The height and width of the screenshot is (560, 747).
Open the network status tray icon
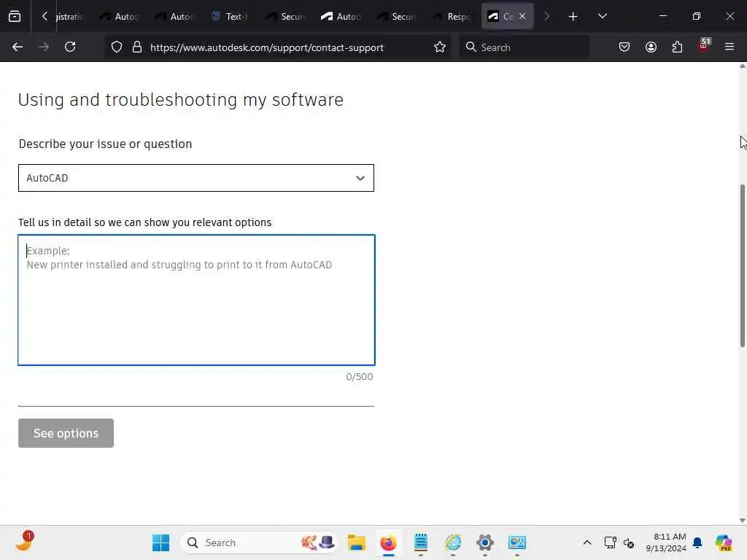(611, 542)
